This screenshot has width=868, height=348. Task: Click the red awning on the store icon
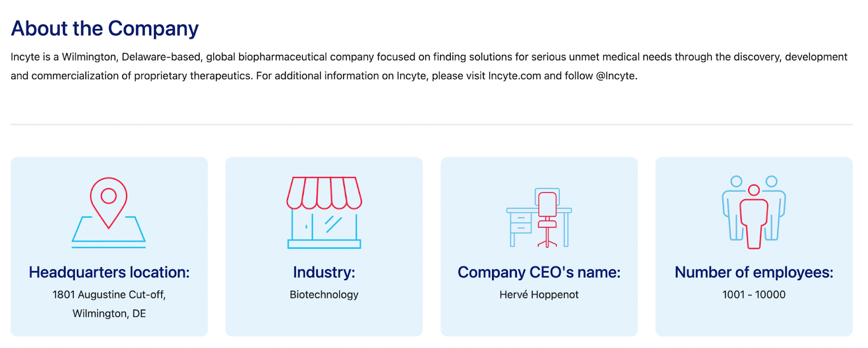[x=324, y=193]
